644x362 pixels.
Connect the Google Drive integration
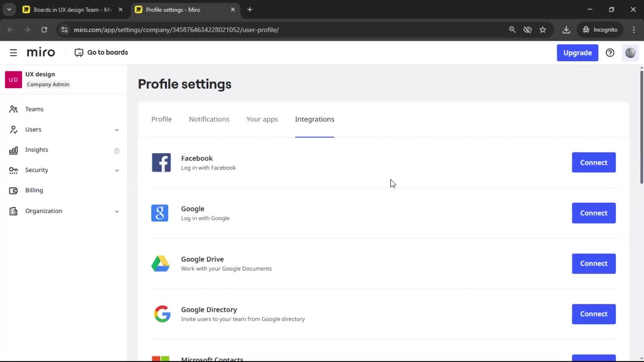[x=594, y=263]
